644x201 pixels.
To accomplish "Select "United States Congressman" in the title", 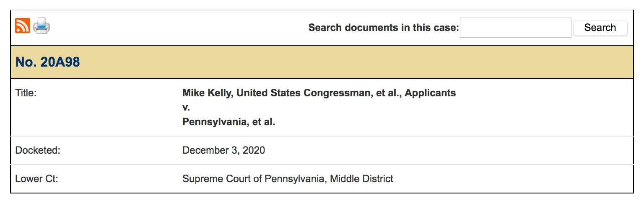I will click(x=302, y=93).
